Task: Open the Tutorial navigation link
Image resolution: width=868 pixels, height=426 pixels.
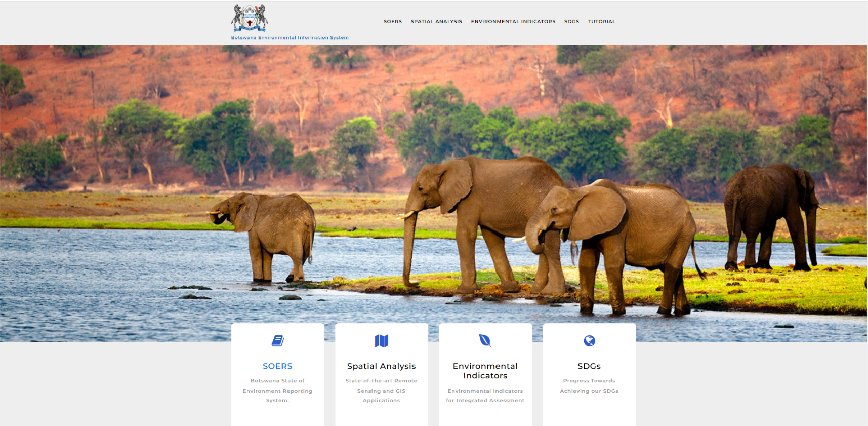Action: [x=602, y=22]
